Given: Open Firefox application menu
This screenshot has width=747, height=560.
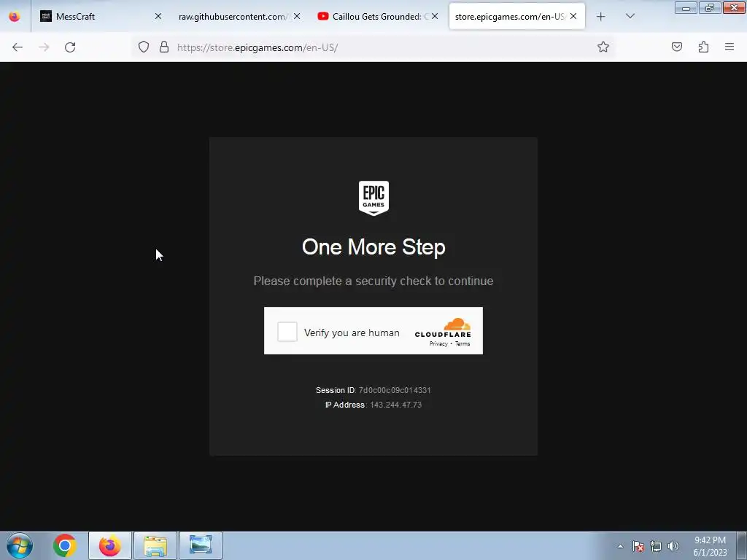Looking at the screenshot, I should [729, 47].
